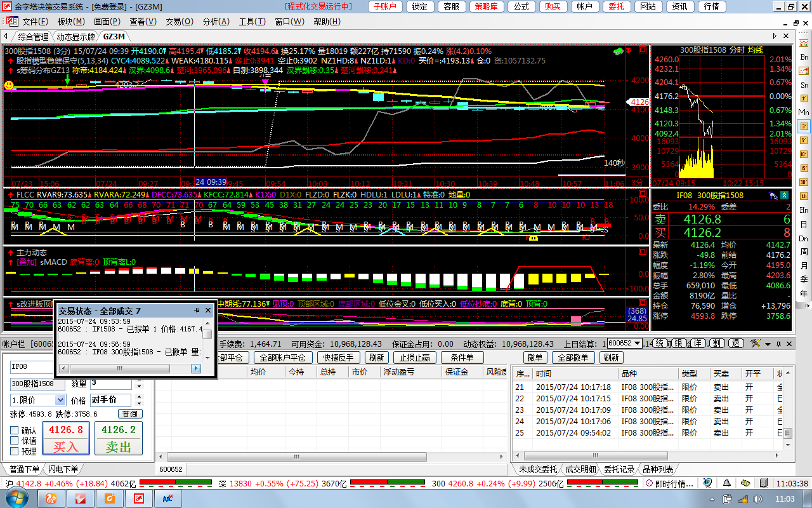The width and height of the screenshot is (812, 508).
Task: Open the Windows Start menu
Action: [x=16, y=498]
